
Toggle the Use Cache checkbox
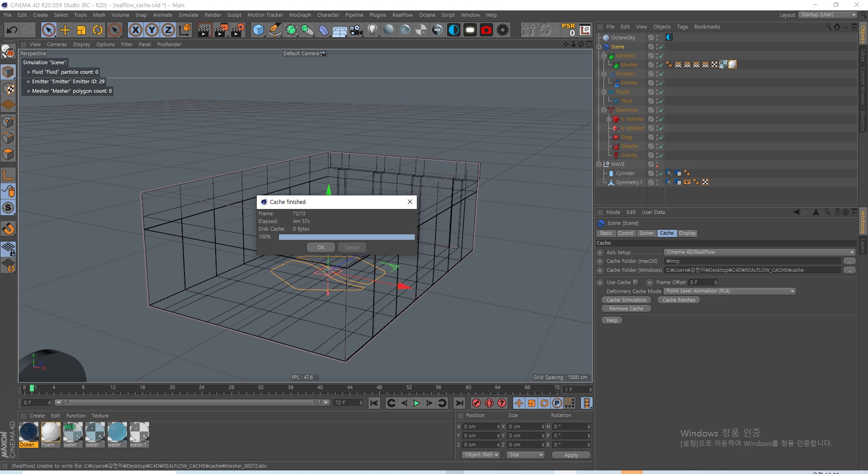(x=635, y=282)
